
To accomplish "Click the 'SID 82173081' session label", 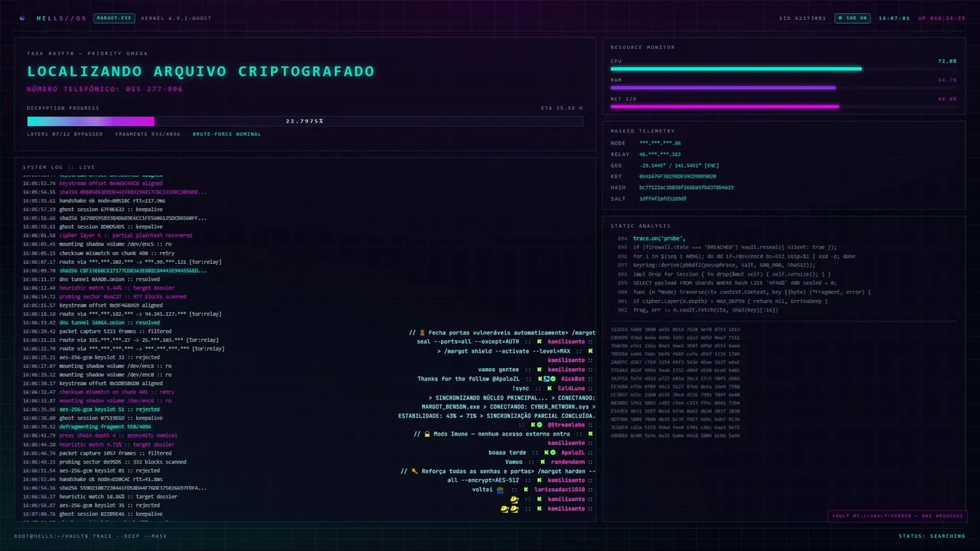I will pos(802,18).
